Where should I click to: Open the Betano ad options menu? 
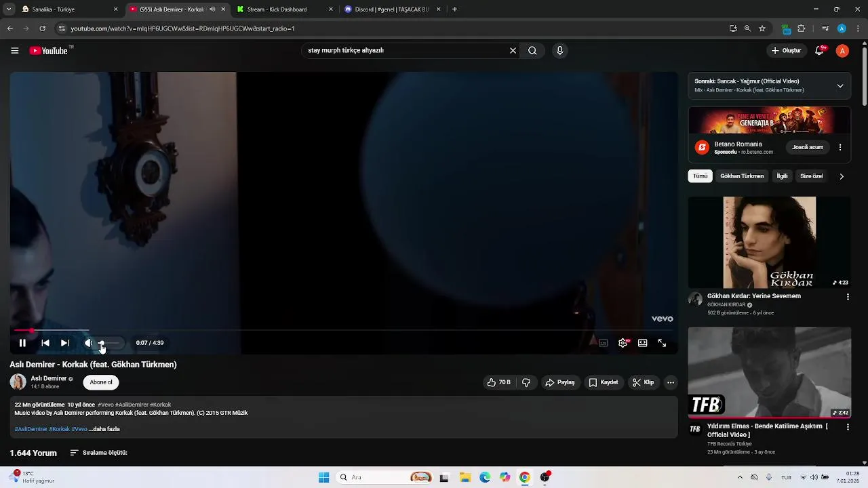click(840, 147)
